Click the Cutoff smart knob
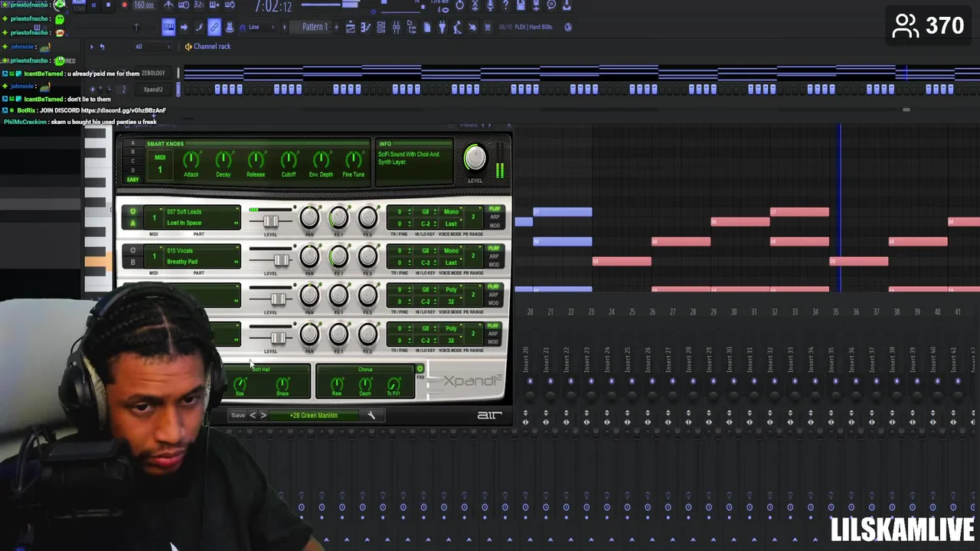 pyautogui.click(x=289, y=161)
